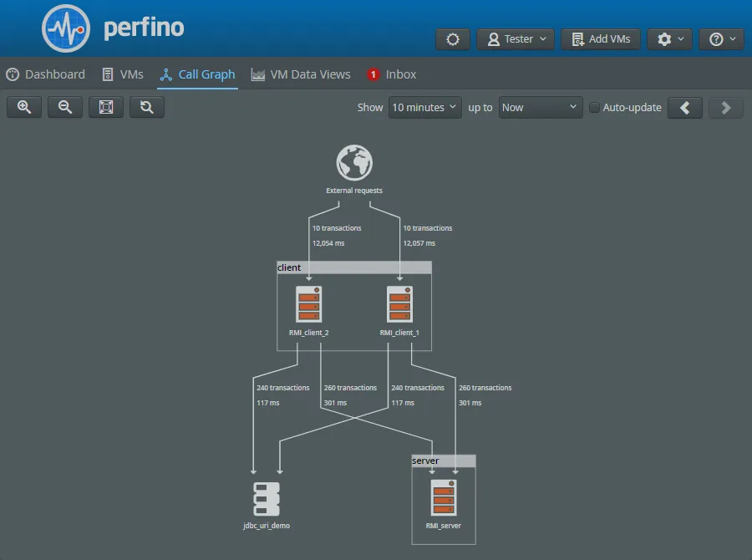The image size is (752, 560).
Task: Open the VM Data Views tab
Action: click(x=300, y=74)
